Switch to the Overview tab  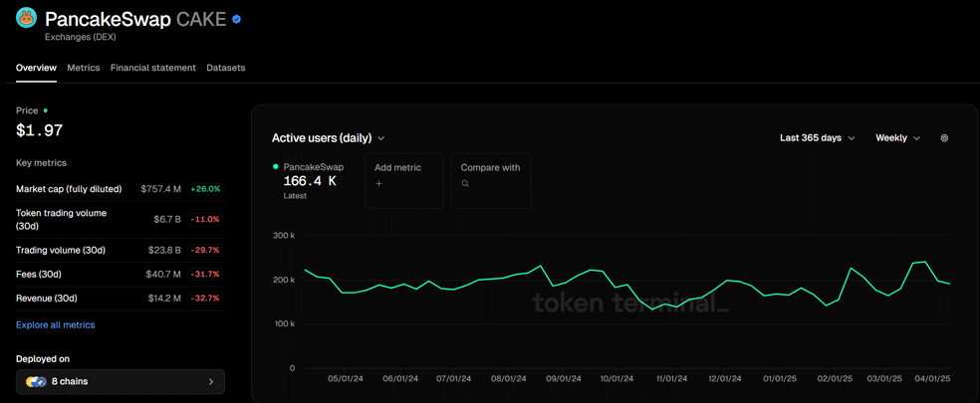[x=36, y=68]
